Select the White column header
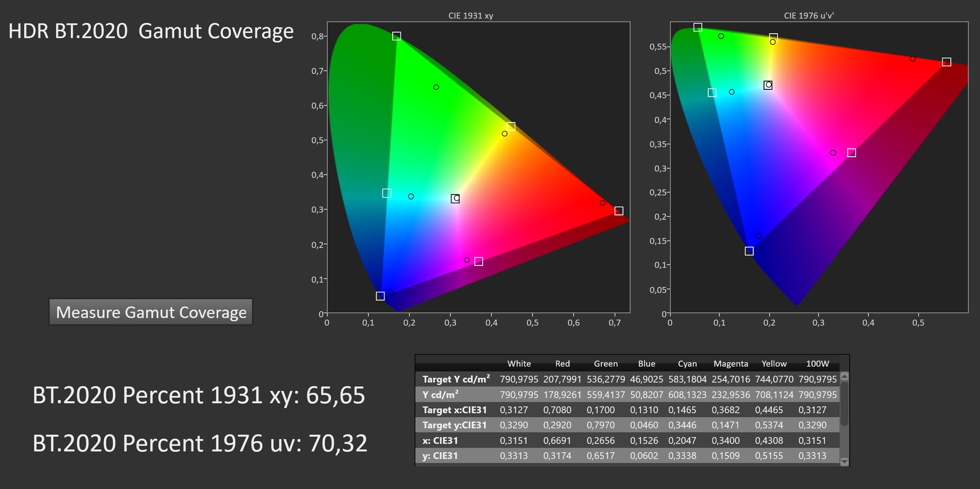This screenshot has width=980, height=489. (x=519, y=363)
